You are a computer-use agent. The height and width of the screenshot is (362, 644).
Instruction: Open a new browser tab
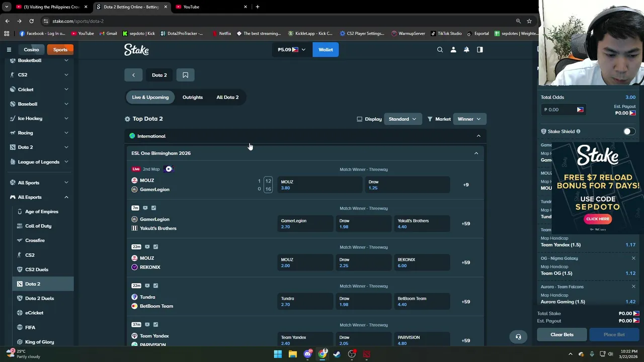tap(258, 7)
